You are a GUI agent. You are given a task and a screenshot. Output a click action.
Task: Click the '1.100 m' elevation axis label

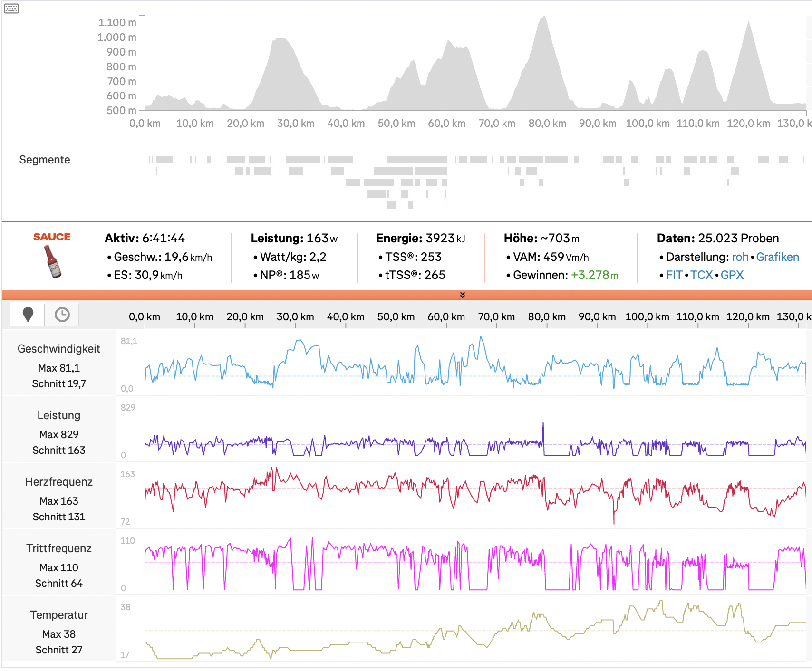pyautogui.click(x=117, y=22)
